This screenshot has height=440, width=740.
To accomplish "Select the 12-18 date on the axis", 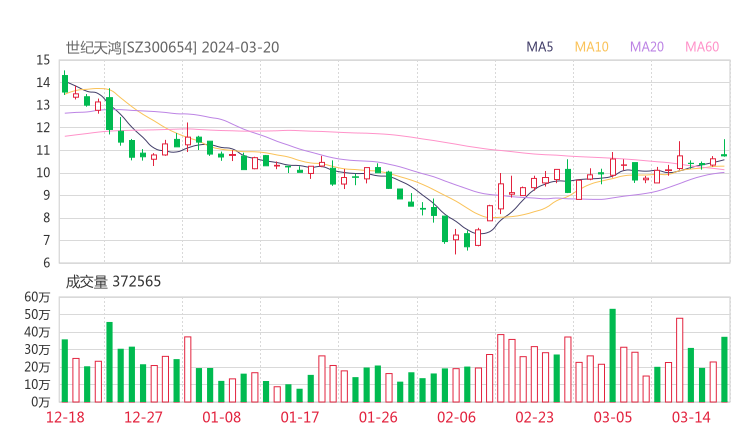I will tap(65, 417).
